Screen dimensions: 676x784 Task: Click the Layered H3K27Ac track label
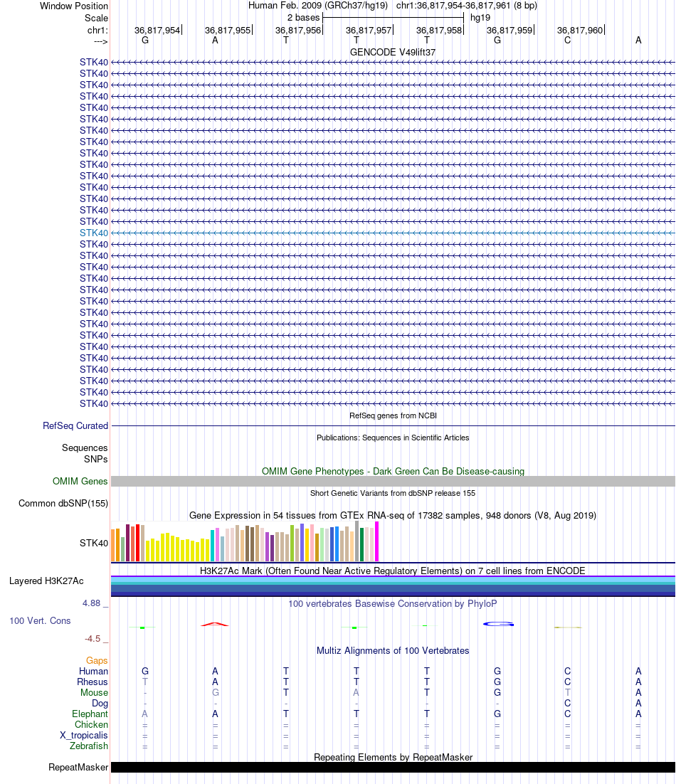pos(46,581)
